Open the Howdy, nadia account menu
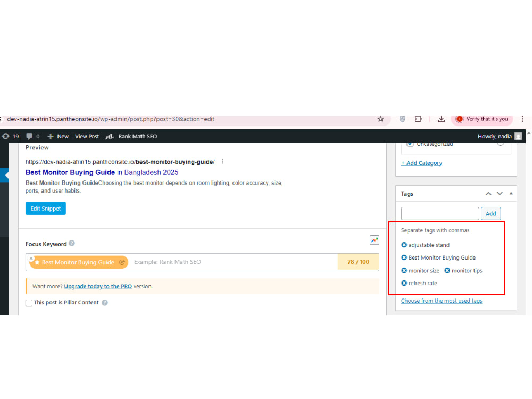Viewport: 532px width, 399px height. tap(500, 136)
